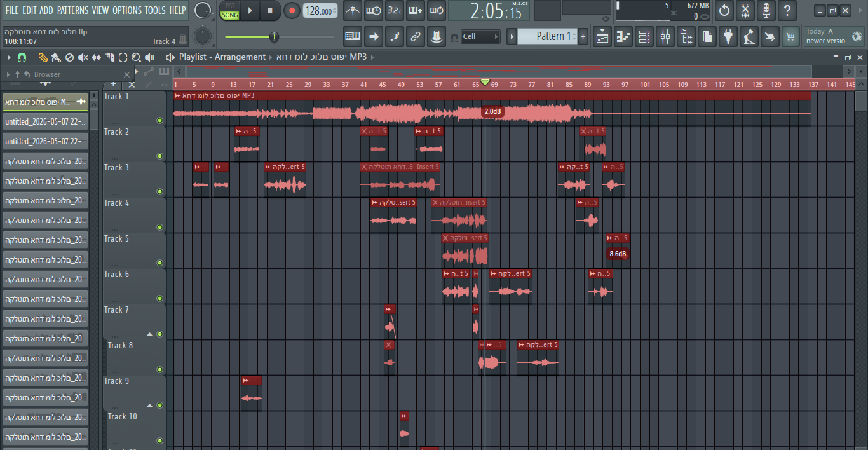Image resolution: width=868 pixels, height=450 pixels.
Task: Collapse Track 7 group arrow
Action: coord(150,334)
